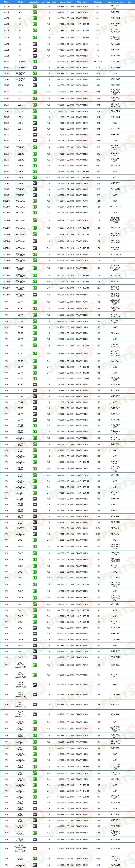Viewport: 135px width, 868px height.
Task: Click diesel icon in Octavia Kombi 77kW / 105KM row
Action: [x=35, y=295]
